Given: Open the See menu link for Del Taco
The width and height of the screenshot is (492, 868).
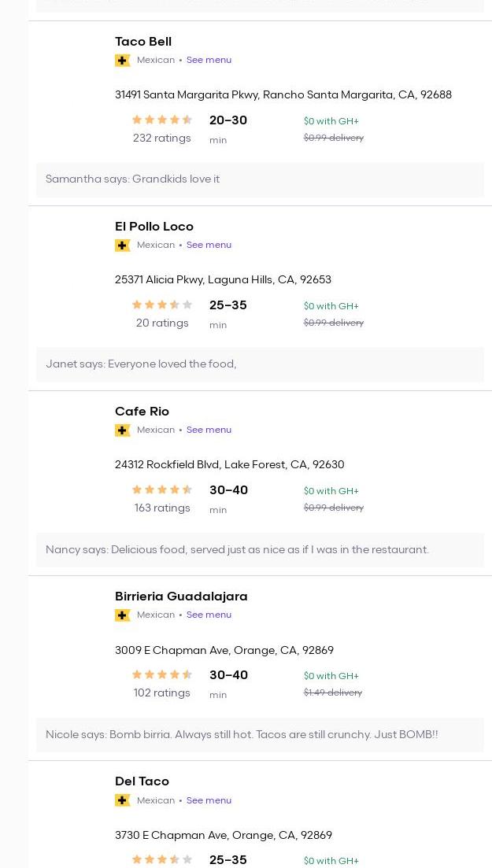Looking at the screenshot, I should 209,800.
